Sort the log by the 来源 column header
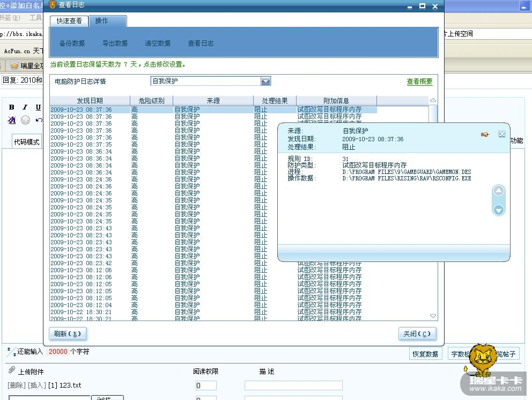This screenshot has height=400, width=532. pos(213,100)
